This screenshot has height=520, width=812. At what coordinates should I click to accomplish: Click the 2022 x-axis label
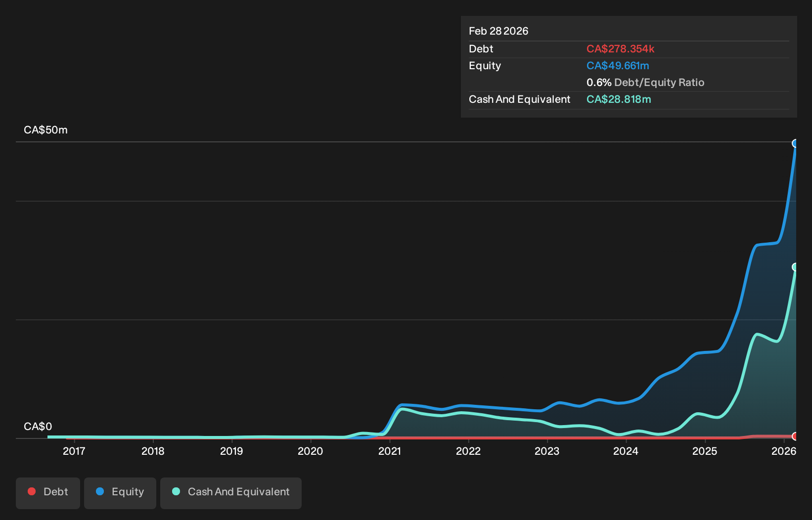(x=468, y=451)
